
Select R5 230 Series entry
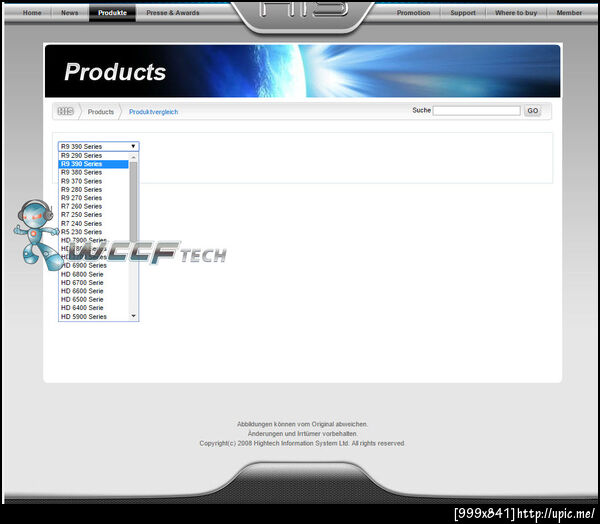tap(94, 232)
